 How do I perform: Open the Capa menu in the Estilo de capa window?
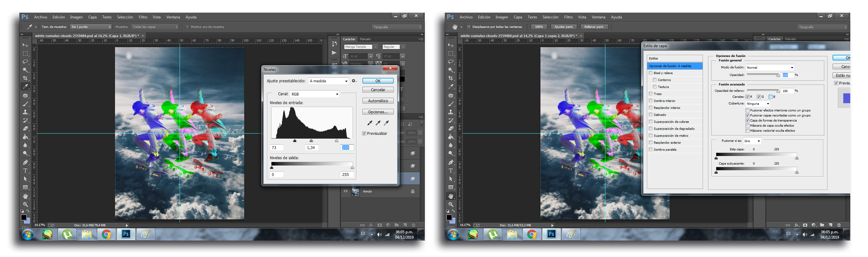tap(518, 17)
